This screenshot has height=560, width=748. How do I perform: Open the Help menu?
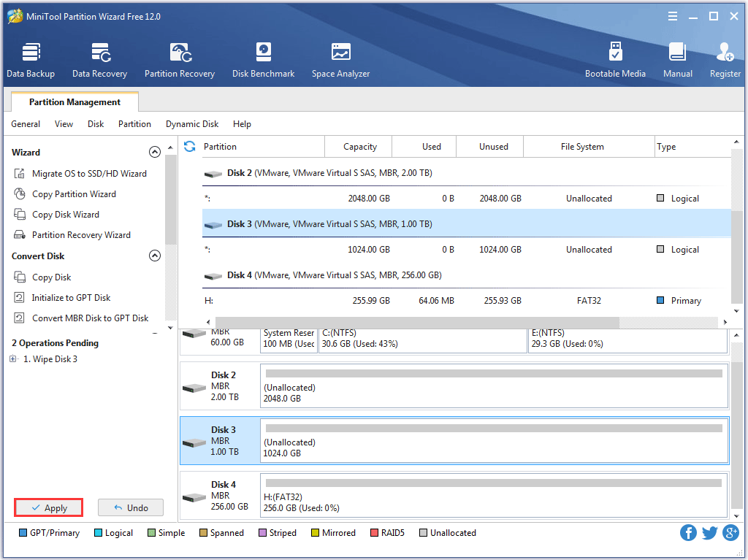click(x=242, y=124)
